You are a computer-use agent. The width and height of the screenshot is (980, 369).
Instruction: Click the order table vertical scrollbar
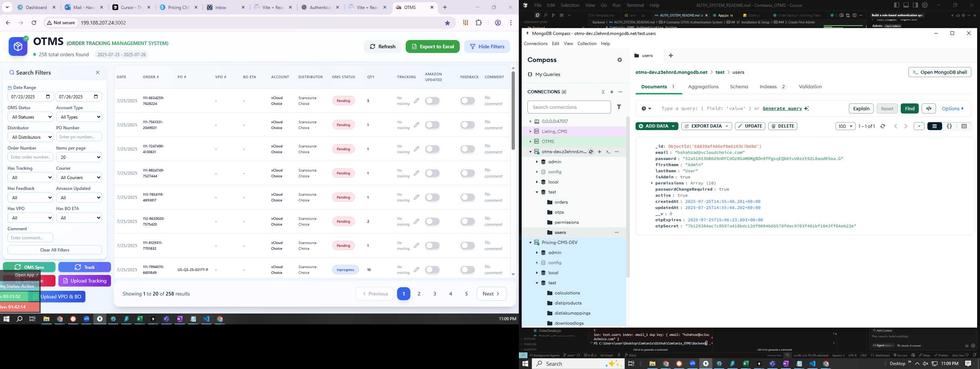click(x=513, y=110)
